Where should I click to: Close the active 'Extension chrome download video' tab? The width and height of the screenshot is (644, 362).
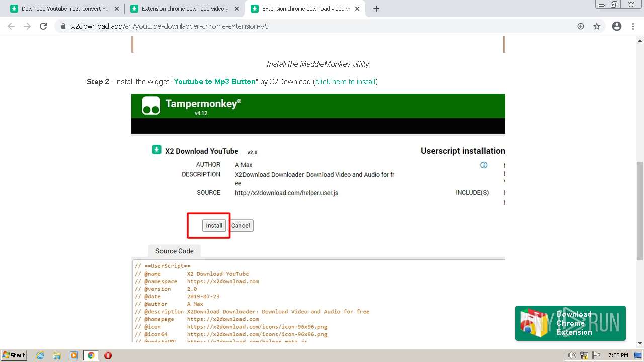[x=357, y=9]
